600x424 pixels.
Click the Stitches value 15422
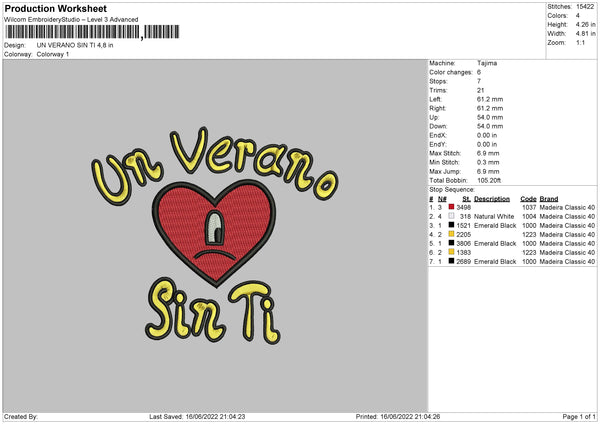pos(585,7)
